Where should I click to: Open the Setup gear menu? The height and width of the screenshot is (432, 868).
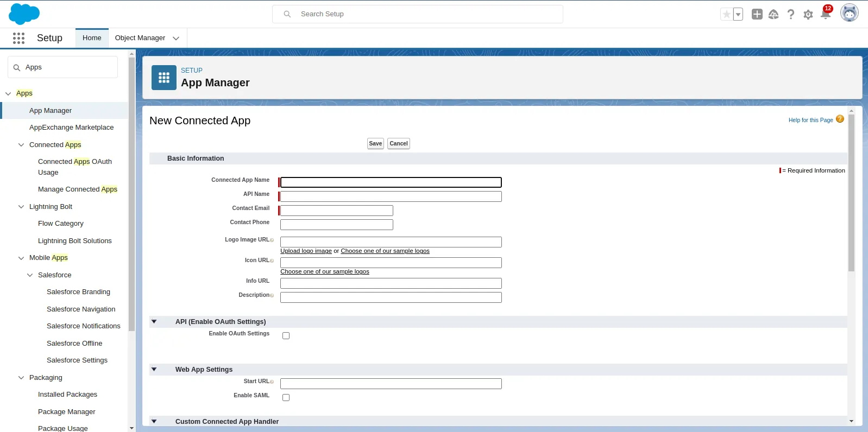pyautogui.click(x=808, y=15)
